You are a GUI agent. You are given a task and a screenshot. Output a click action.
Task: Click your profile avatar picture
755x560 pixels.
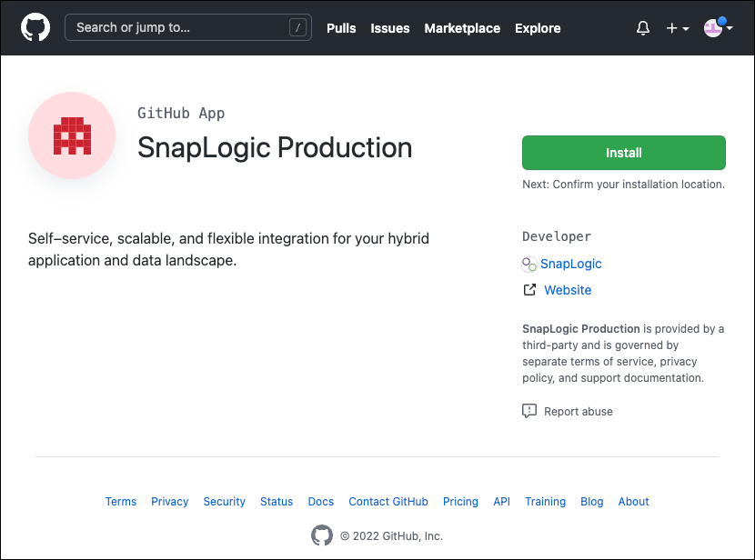(x=713, y=28)
